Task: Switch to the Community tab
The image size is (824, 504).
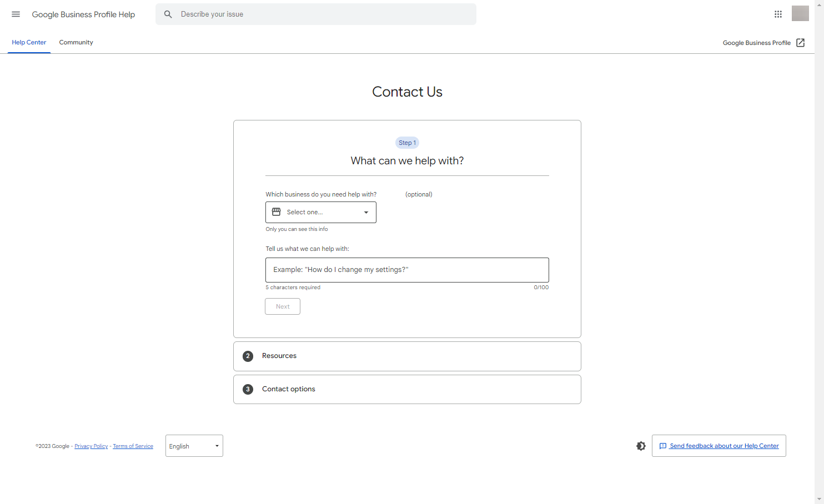Action: [x=76, y=42]
